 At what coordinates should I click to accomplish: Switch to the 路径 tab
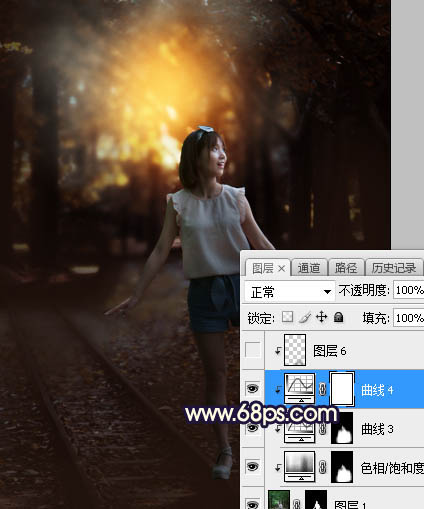[346, 268]
